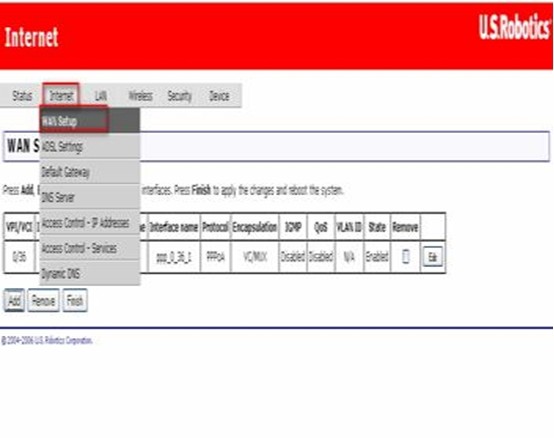This screenshot has height=438, width=554.
Task: Open Dynamic DNS menu item
Action: [90, 273]
